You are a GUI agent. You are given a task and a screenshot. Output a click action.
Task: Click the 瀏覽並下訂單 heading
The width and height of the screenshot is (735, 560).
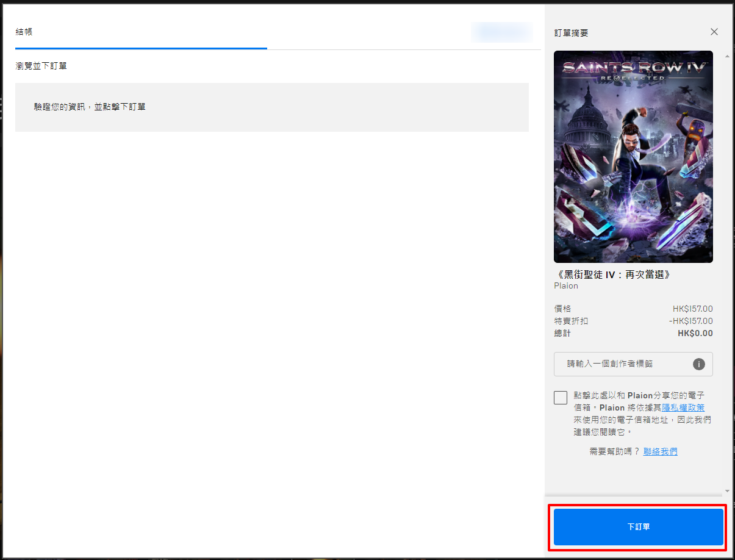[41, 65]
